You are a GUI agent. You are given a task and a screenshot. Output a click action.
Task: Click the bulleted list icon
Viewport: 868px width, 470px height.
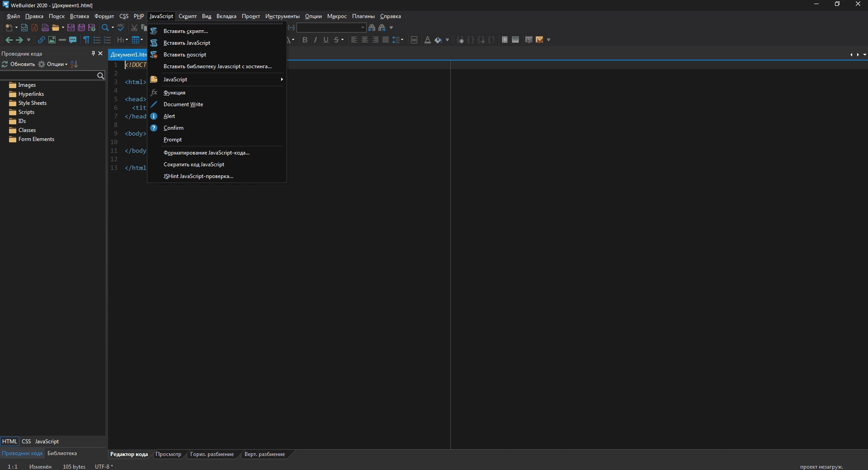coord(97,40)
